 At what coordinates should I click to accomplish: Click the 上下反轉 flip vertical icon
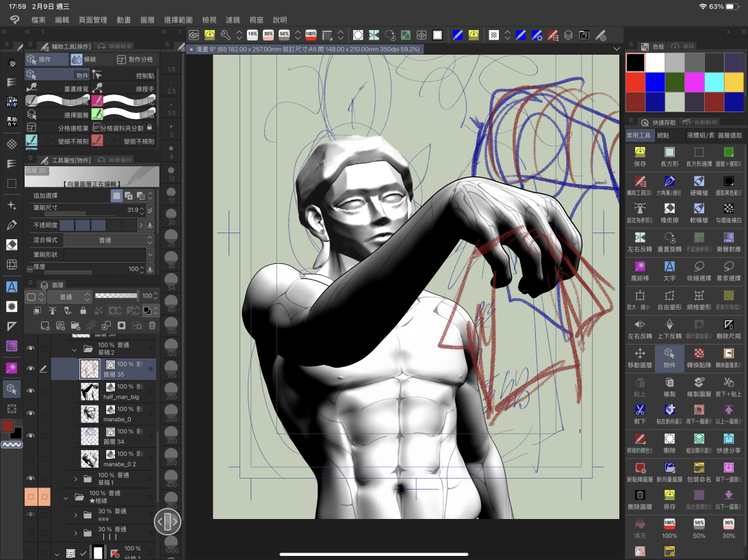pyautogui.click(x=669, y=325)
